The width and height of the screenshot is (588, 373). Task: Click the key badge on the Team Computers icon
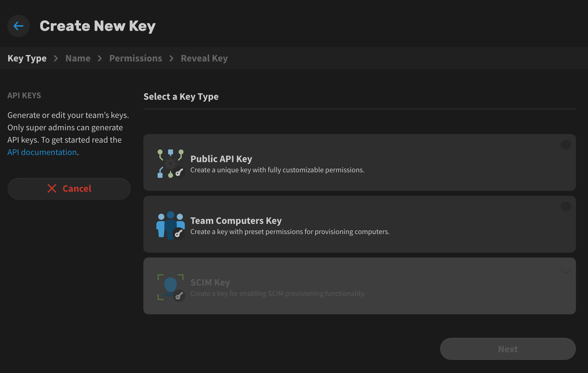pyautogui.click(x=179, y=233)
